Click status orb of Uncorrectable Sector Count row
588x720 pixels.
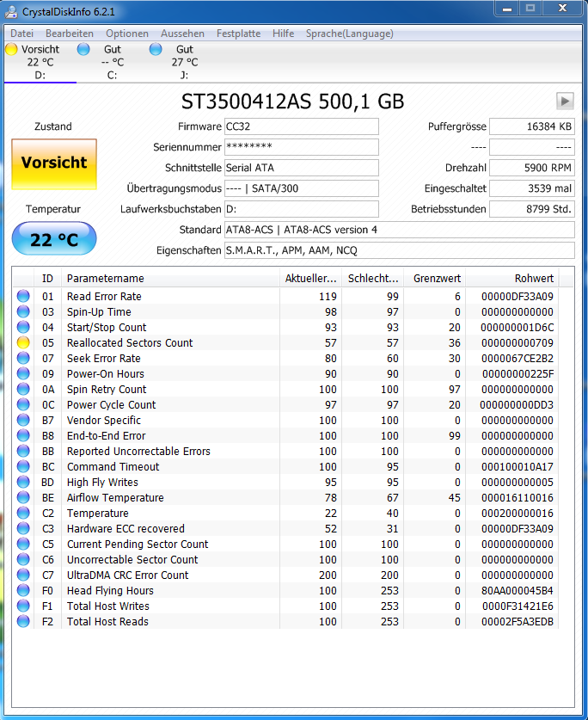point(23,559)
